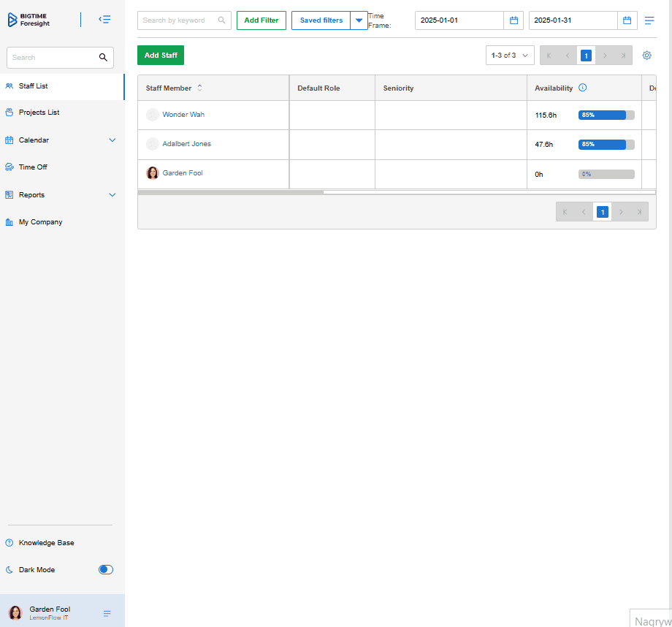
Task: Go to last page in bottom pagination
Action: point(639,212)
